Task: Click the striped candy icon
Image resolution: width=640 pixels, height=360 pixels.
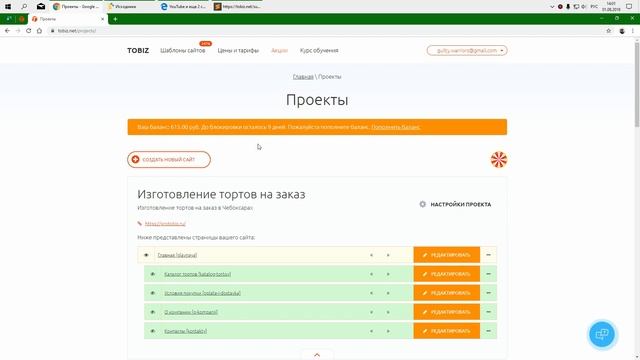Action: point(499,160)
